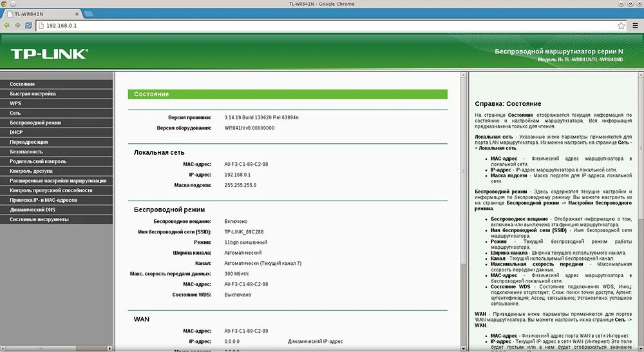Image resolution: width=644 pixels, height=352 pixels.
Task: Close the TL-WR841N tab
Action: (77, 14)
